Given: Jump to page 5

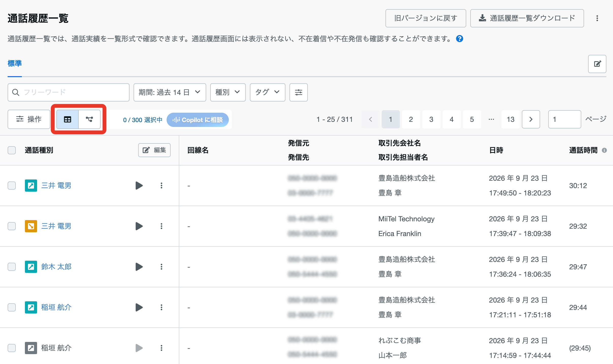Looking at the screenshot, I should click(x=472, y=119).
